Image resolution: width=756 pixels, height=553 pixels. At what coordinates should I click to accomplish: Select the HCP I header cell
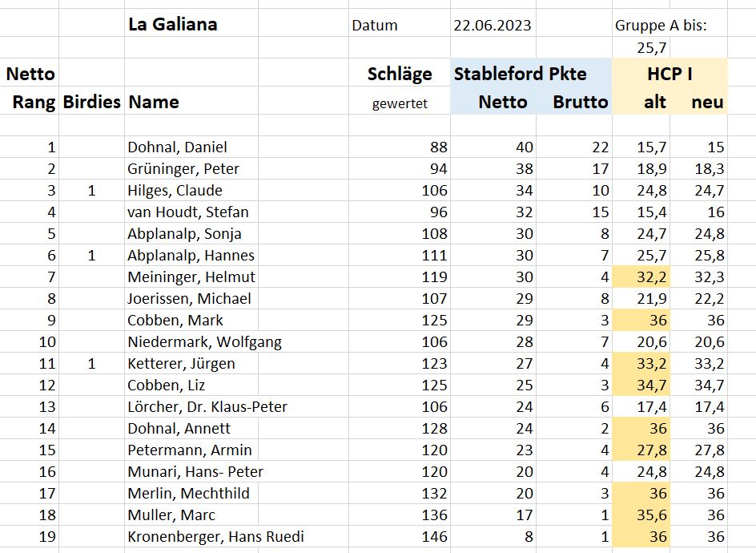(x=670, y=74)
